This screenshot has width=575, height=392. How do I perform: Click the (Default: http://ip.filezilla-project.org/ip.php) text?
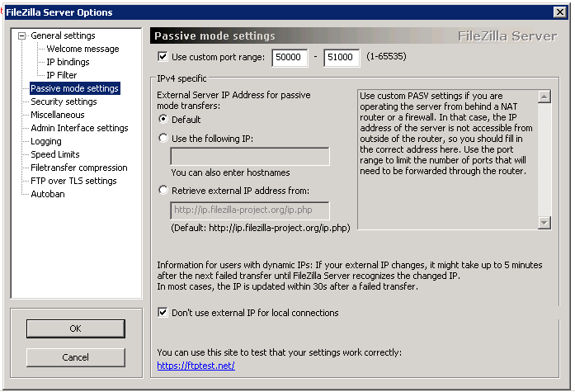tap(261, 228)
